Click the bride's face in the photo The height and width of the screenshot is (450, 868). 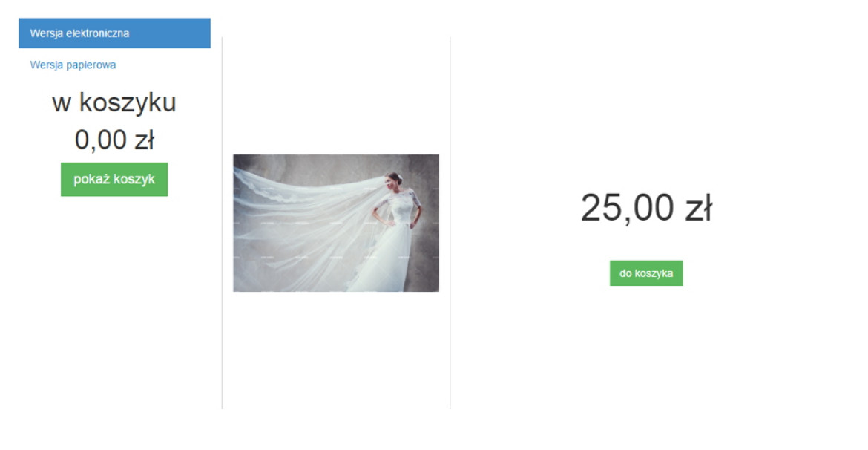tap(392, 183)
